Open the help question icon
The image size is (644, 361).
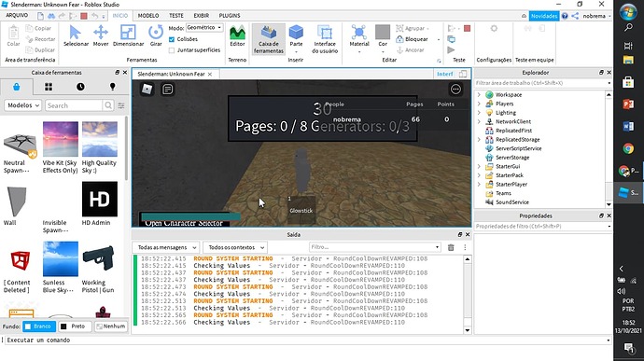click(565, 16)
